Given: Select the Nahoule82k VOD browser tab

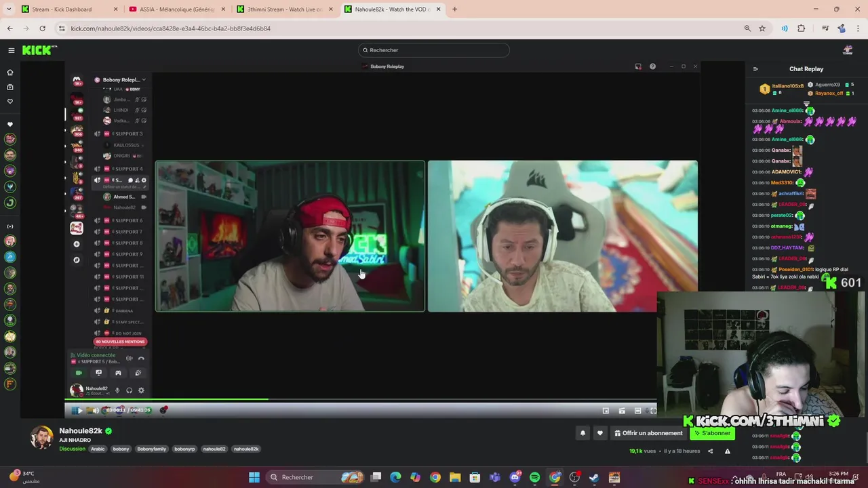Looking at the screenshot, I should 392,9.
